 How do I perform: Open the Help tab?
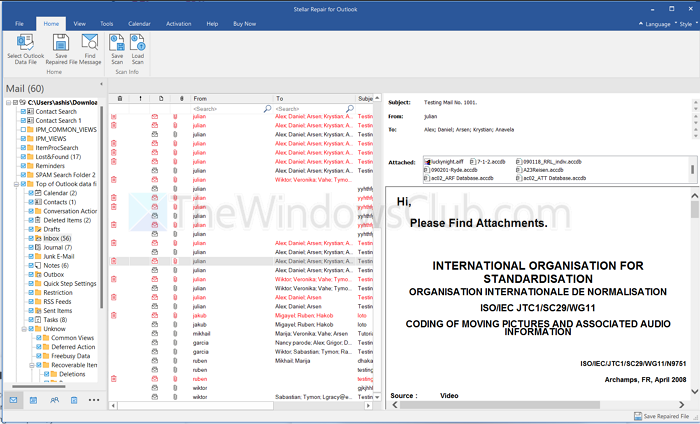(212, 24)
